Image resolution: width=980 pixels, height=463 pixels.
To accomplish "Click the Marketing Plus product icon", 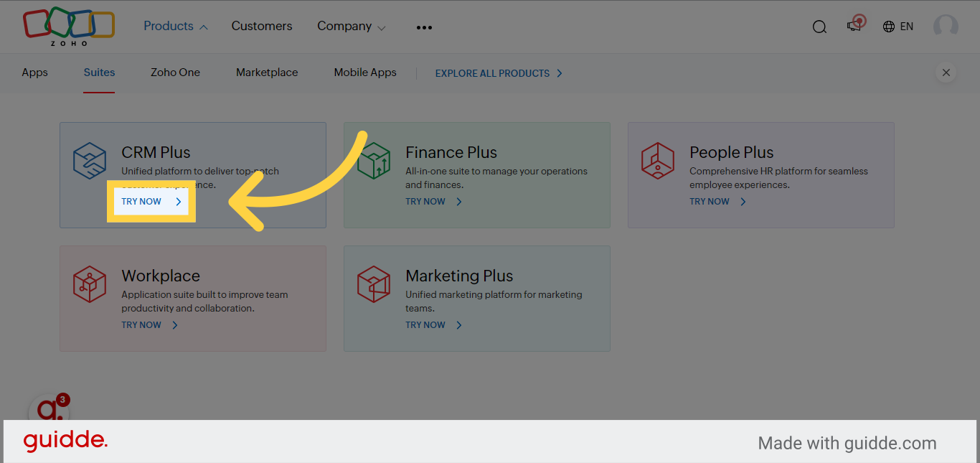I will coord(373,284).
